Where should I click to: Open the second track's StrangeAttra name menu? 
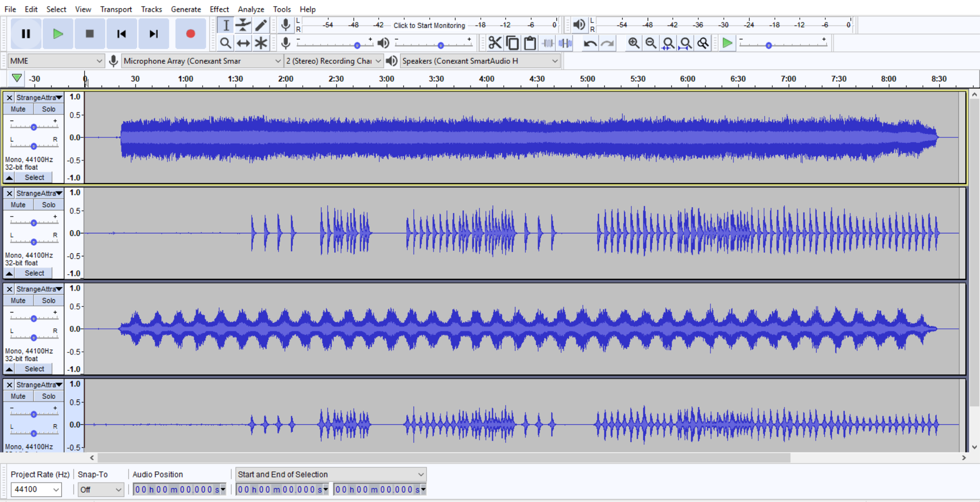tap(39, 193)
